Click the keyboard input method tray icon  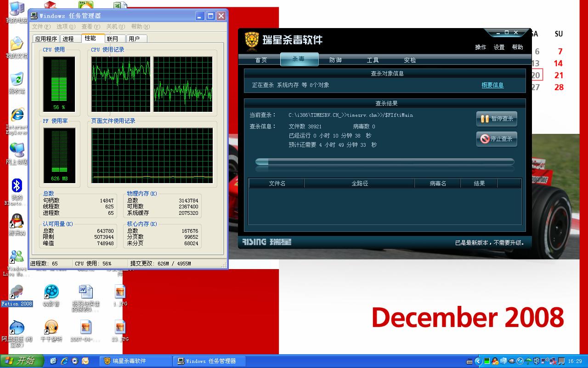(x=469, y=361)
